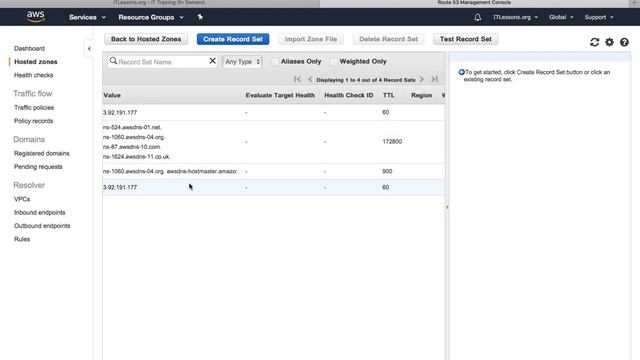Select Hosted zones in sidebar

(36, 62)
